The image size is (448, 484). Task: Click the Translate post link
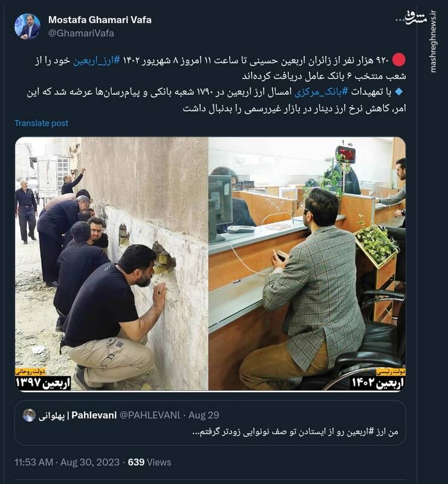point(41,123)
